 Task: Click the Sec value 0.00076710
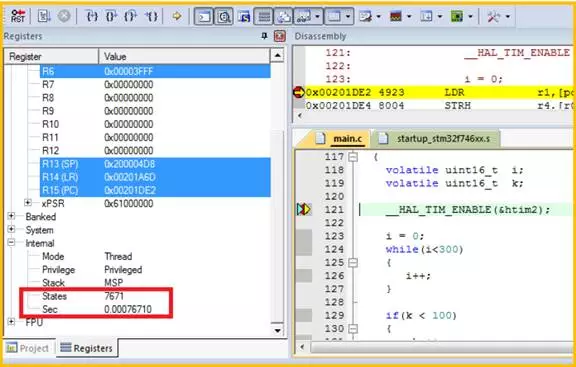pyautogui.click(x=128, y=309)
